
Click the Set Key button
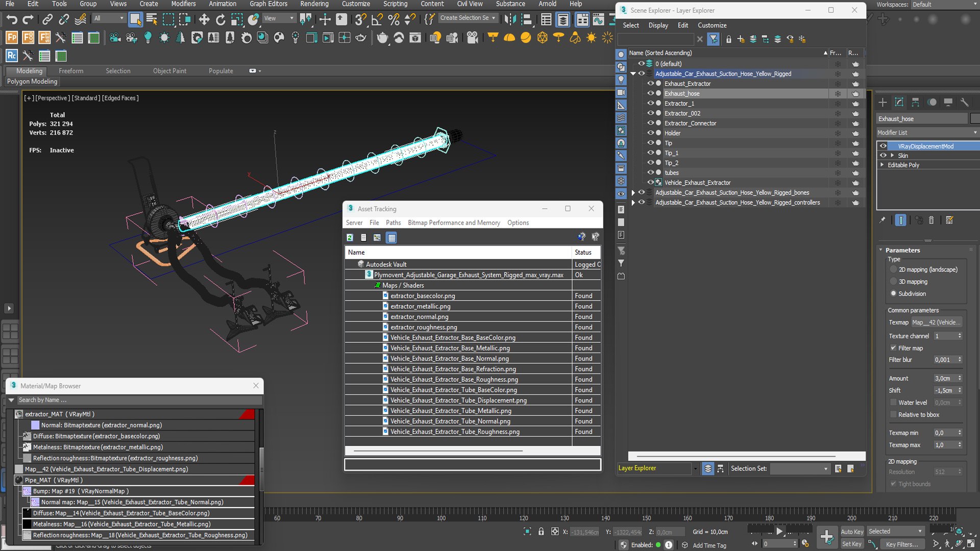(x=852, y=544)
